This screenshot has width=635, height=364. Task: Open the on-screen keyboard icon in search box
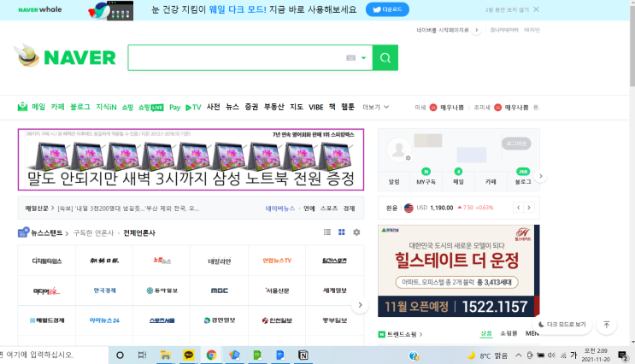click(x=350, y=58)
